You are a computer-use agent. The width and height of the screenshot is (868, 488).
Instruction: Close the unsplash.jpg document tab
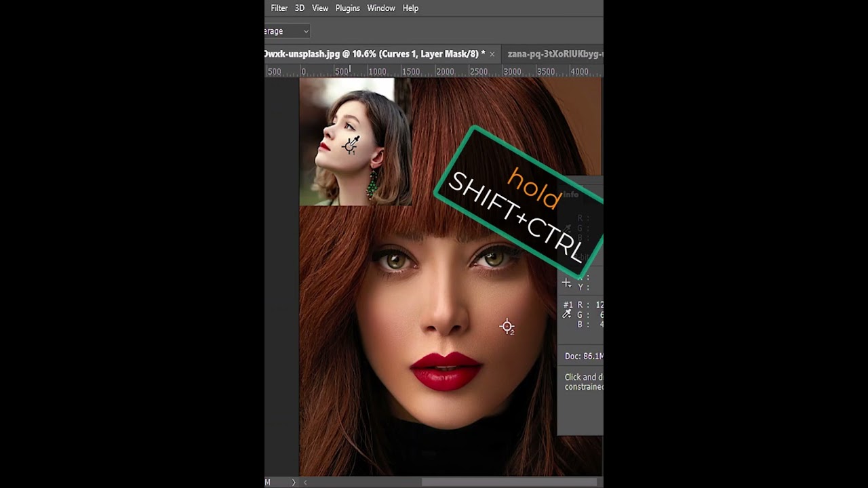tap(492, 54)
